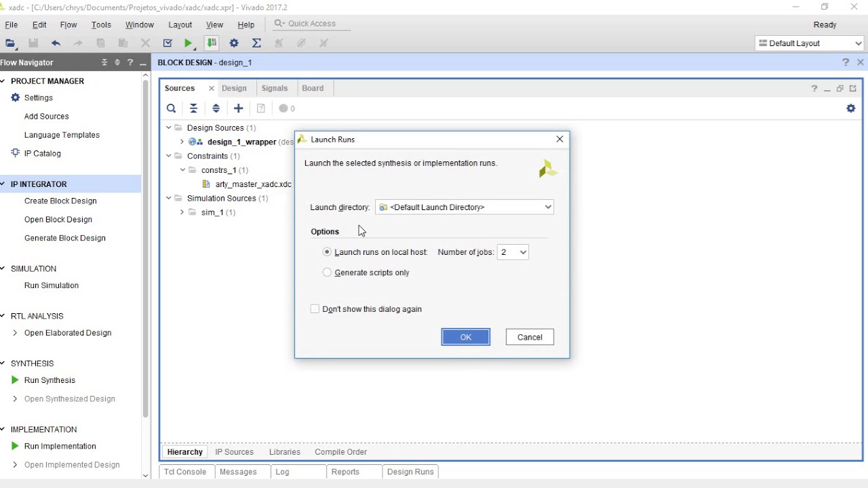Open the IP Sources tab
Image resolution: width=868 pixels, height=488 pixels.
[234, 452]
